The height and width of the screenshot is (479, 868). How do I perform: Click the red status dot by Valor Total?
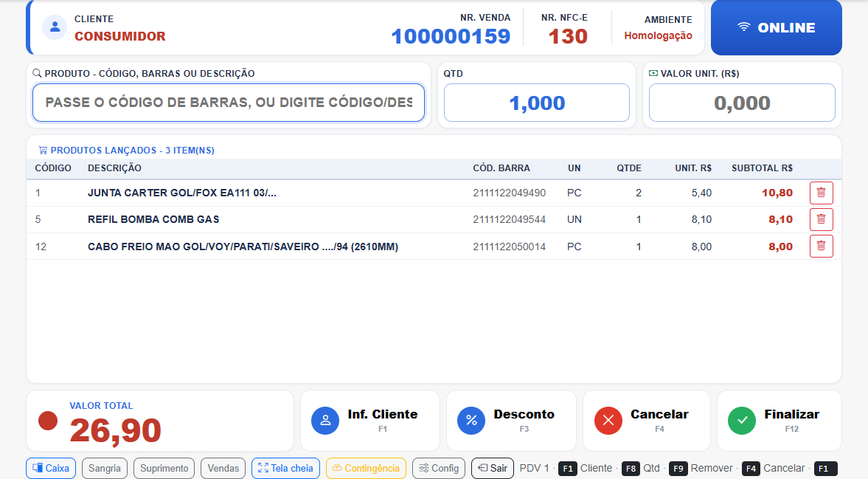click(x=48, y=420)
